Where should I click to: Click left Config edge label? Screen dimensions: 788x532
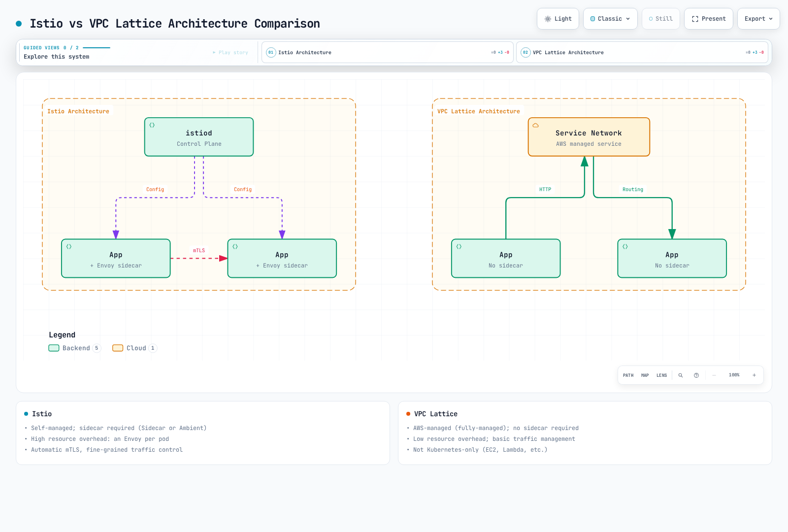pyautogui.click(x=155, y=189)
